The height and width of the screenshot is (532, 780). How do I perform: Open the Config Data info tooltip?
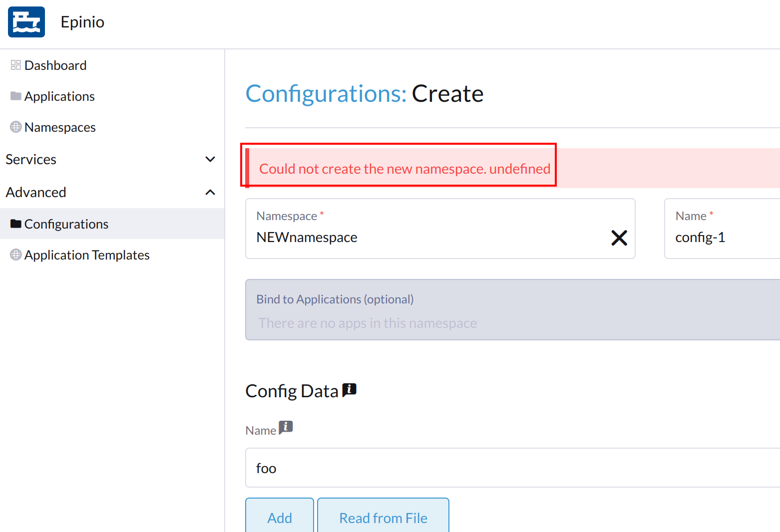point(350,389)
